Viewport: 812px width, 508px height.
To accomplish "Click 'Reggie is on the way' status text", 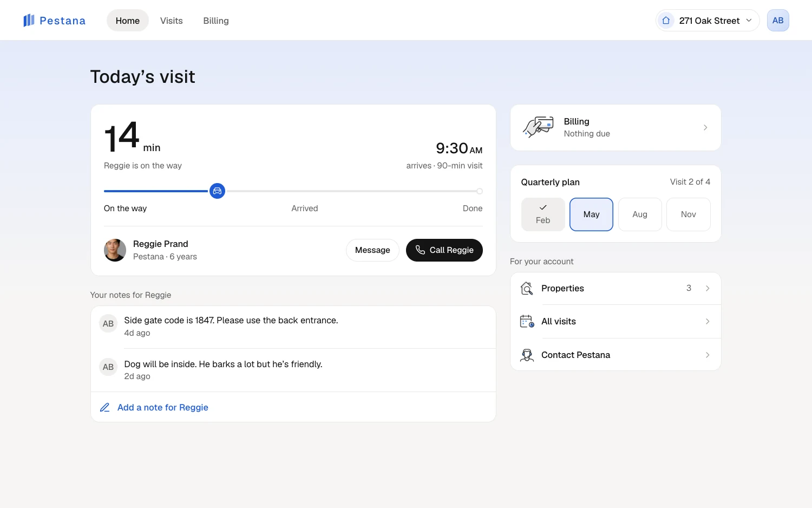I will [x=143, y=166].
